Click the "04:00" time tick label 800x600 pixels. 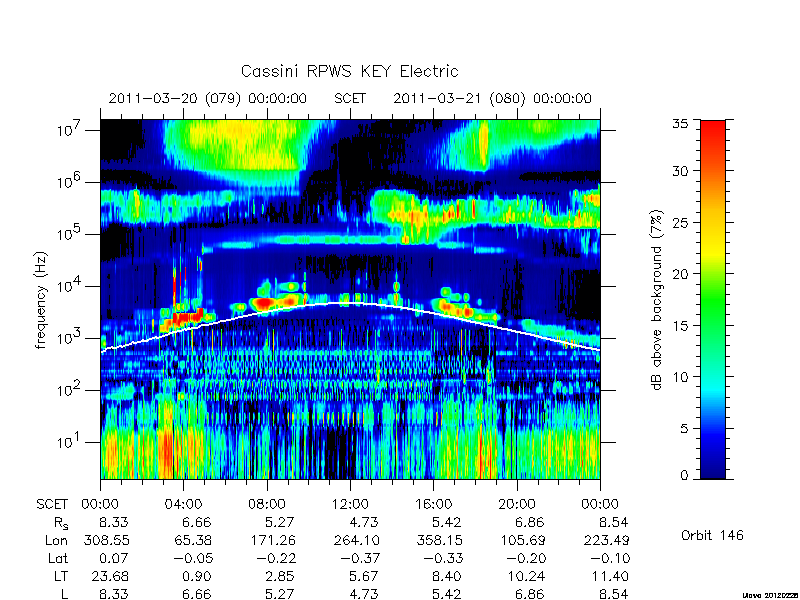[183, 504]
